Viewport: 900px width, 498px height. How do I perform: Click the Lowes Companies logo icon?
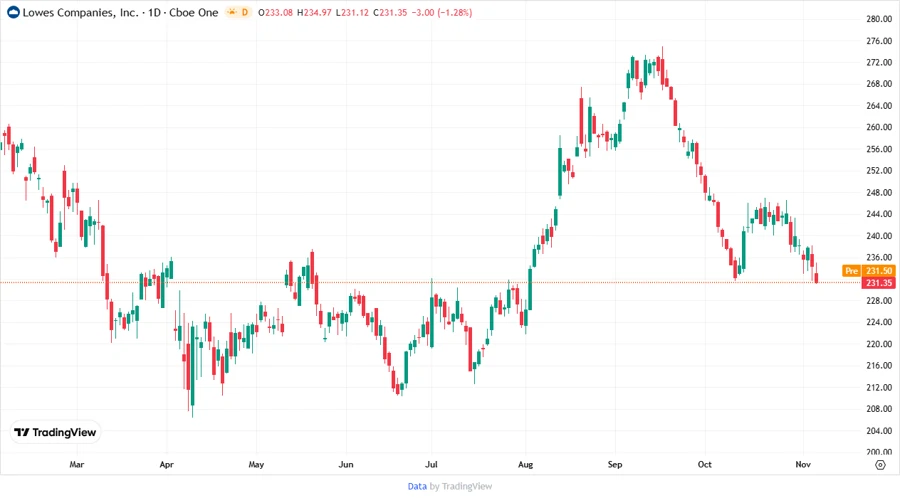coord(13,12)
